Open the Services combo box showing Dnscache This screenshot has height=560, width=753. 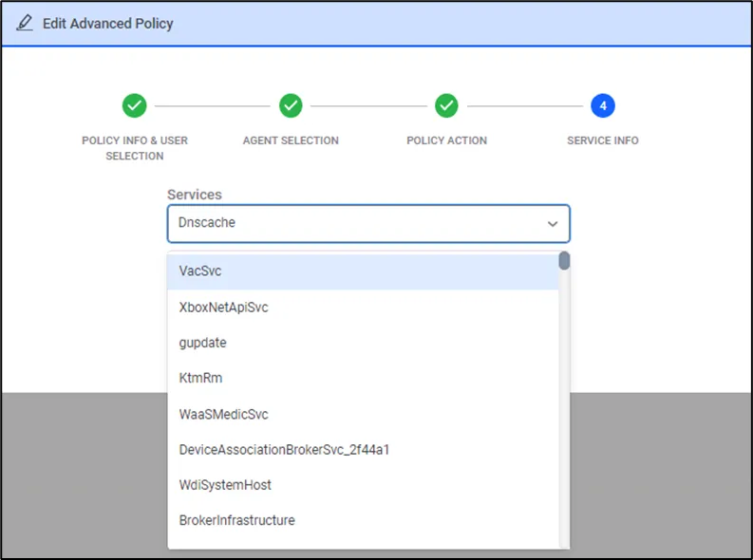368,224
